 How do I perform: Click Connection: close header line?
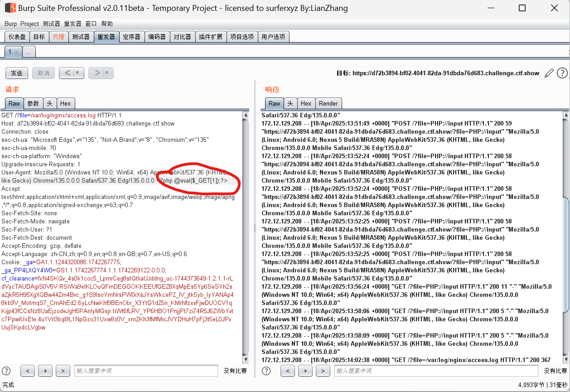pos(25,131)
